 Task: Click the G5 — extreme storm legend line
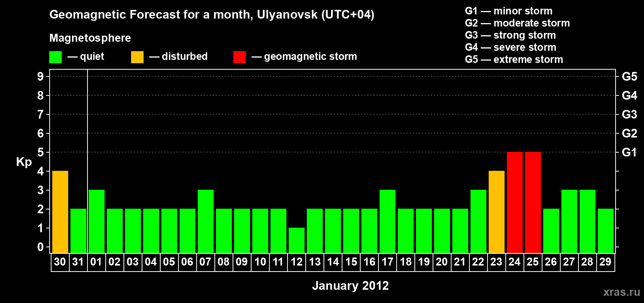(x=514, y=59)
